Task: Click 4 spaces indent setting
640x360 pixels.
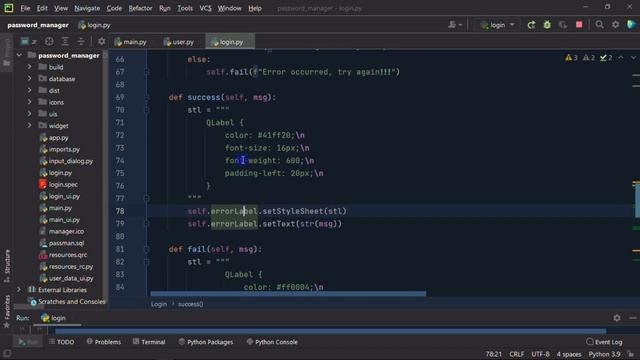Action: 569,354
